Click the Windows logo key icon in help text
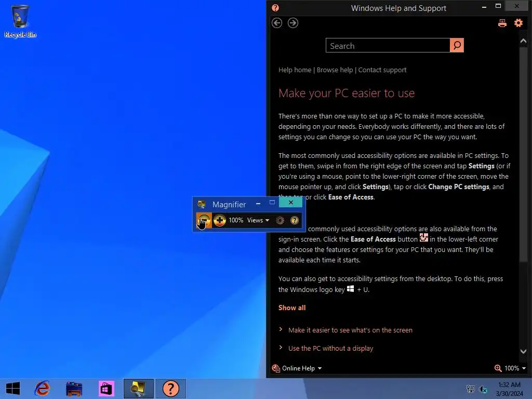 (351, 289)
